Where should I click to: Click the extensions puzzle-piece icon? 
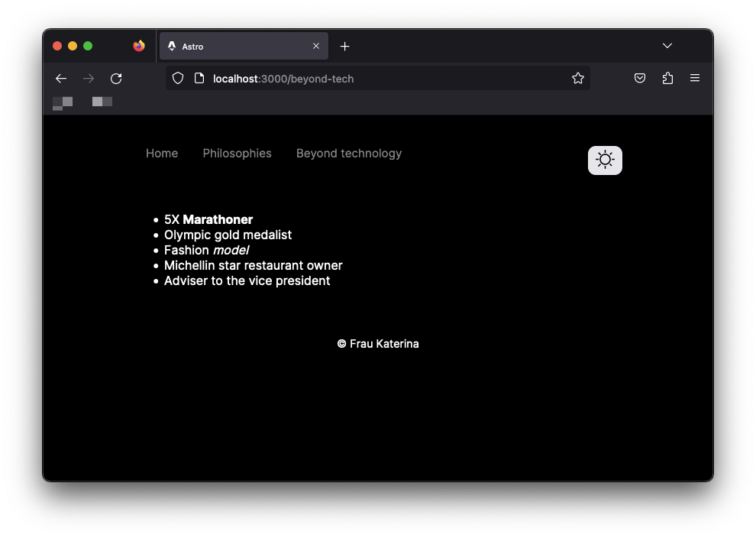click(667, 78)
